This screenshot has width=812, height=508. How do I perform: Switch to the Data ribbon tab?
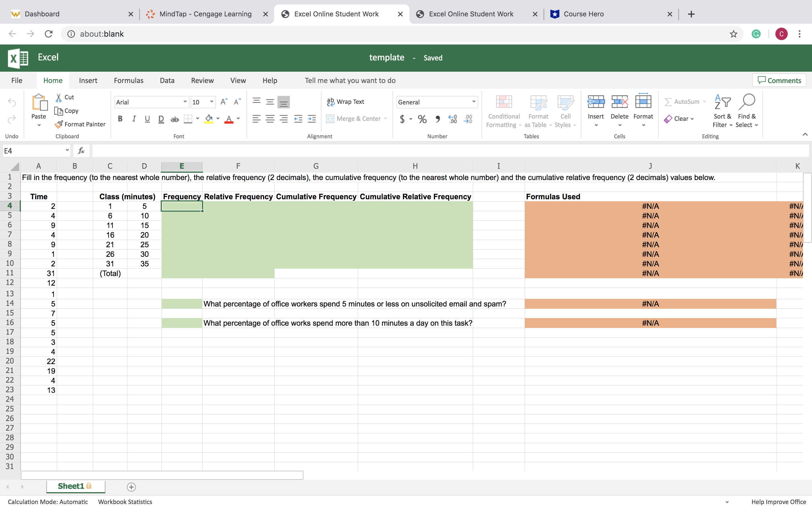click(x=167, y=81)
